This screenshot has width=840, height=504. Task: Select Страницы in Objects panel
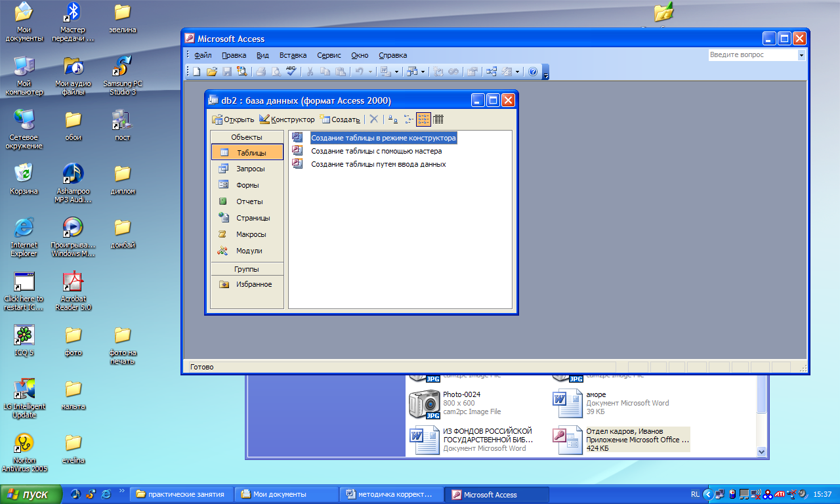coord(247,218)
